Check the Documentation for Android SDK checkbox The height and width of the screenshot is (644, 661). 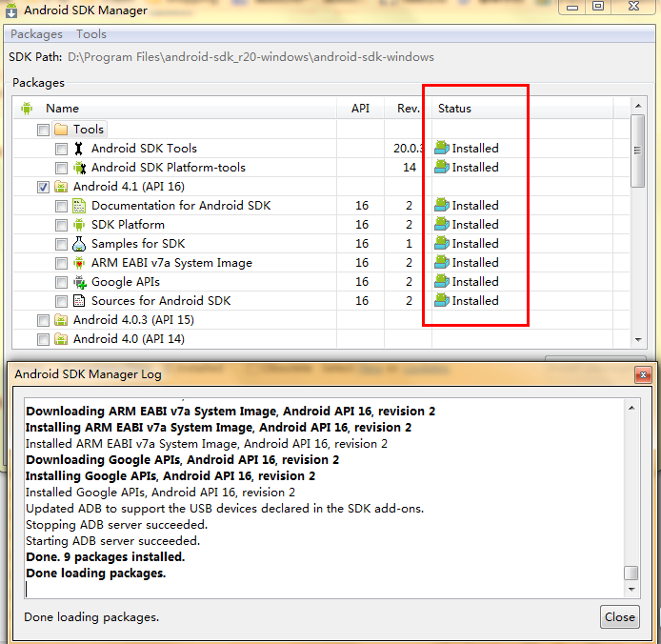pyautogui.click(x=61, y=206)
